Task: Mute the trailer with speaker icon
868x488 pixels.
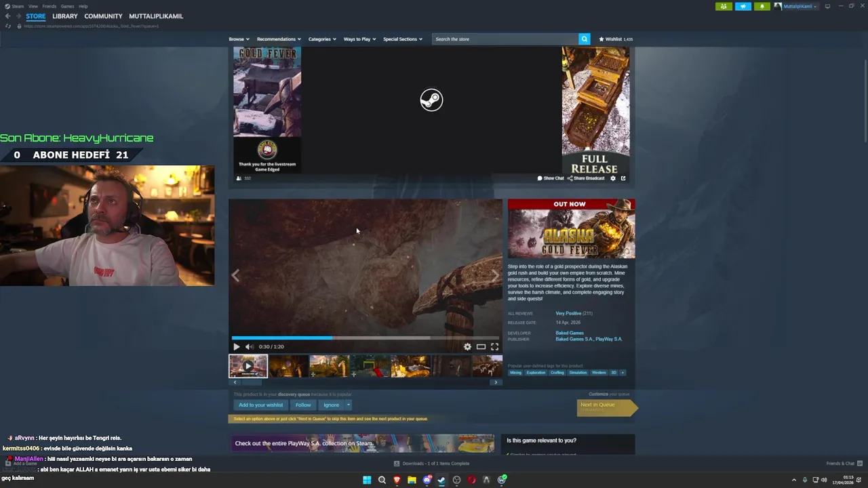Action: 249,346
